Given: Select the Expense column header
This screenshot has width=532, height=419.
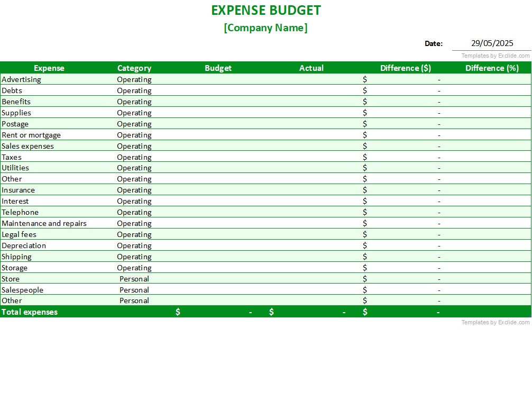Looking at the screenshot, I should point(49,68).
